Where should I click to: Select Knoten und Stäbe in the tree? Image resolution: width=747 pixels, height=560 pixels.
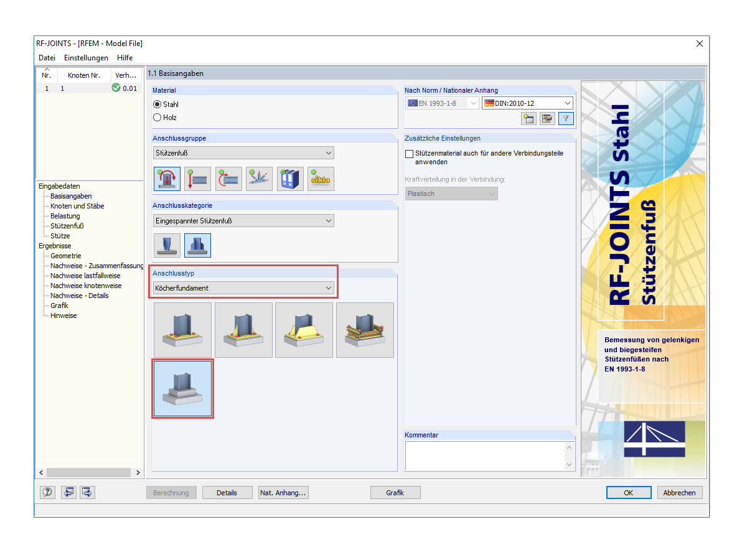coord(77,206)
